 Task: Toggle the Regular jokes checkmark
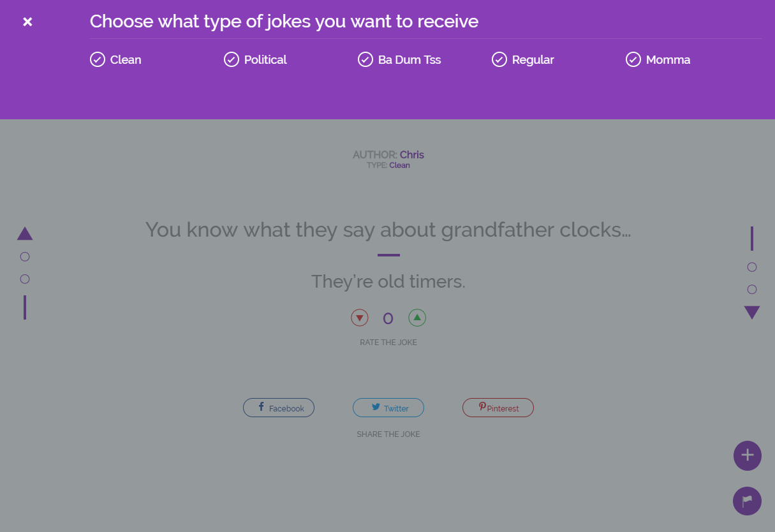499,59
